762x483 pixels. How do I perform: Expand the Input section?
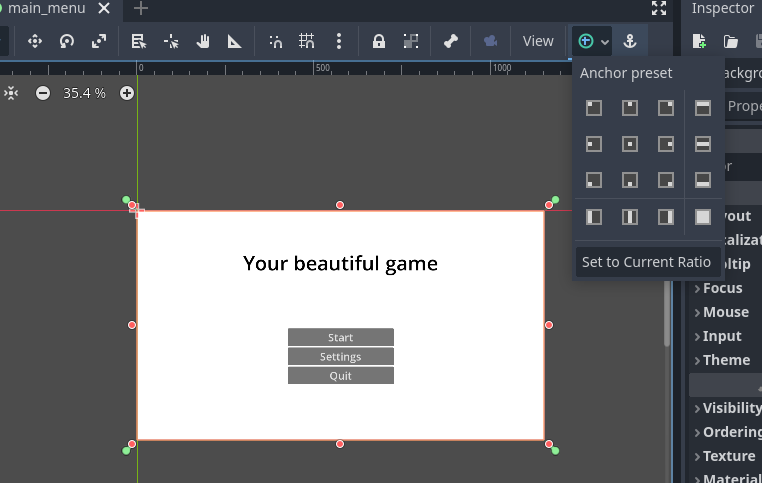click(718, 336)
